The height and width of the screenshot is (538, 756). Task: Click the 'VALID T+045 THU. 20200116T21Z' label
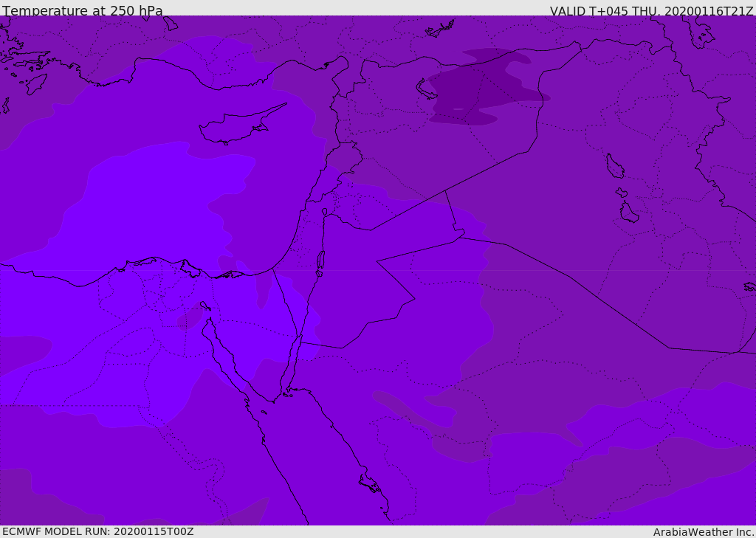coord(651,11)
